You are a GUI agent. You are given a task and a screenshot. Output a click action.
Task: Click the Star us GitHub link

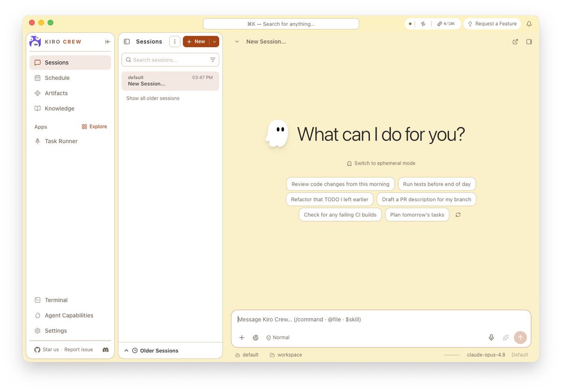pyautogui.click(x=47, y=349)
